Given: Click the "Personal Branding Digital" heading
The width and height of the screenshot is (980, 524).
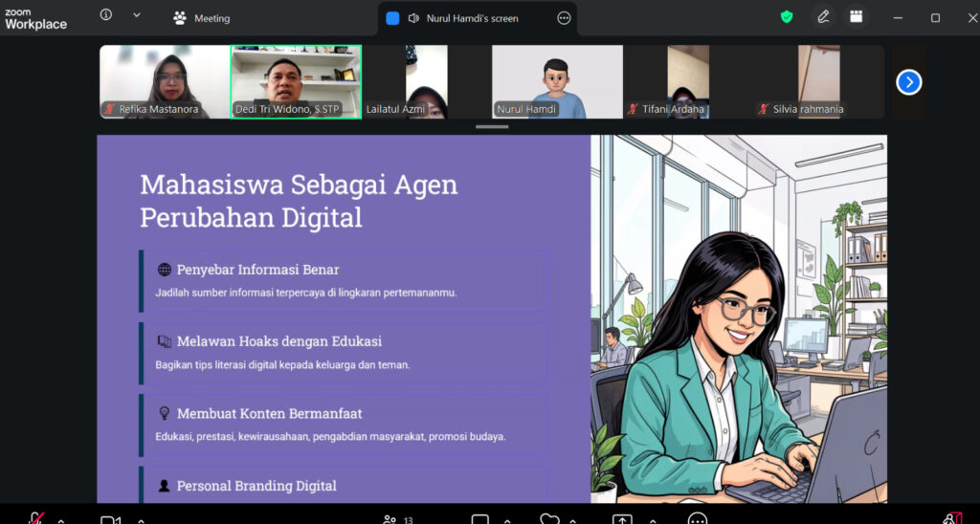Looking at the screenshot, I should coord(256,486).
